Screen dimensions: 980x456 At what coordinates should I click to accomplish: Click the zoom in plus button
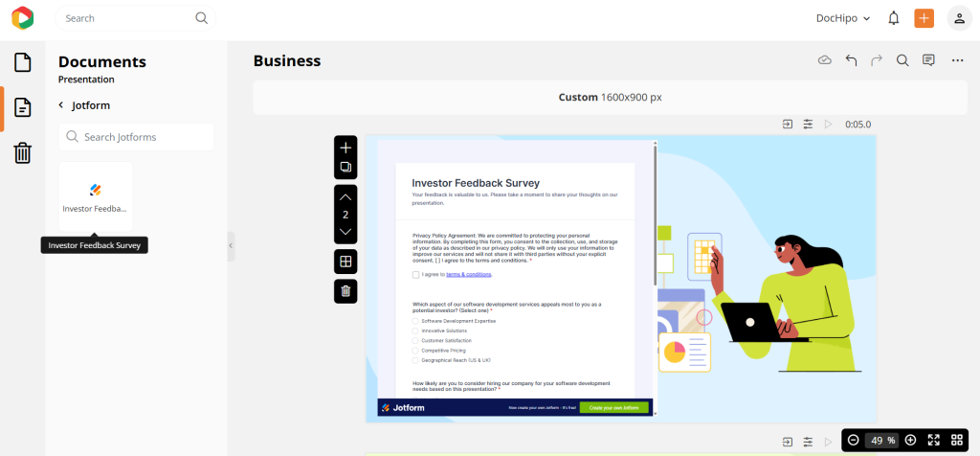(910, 441)
